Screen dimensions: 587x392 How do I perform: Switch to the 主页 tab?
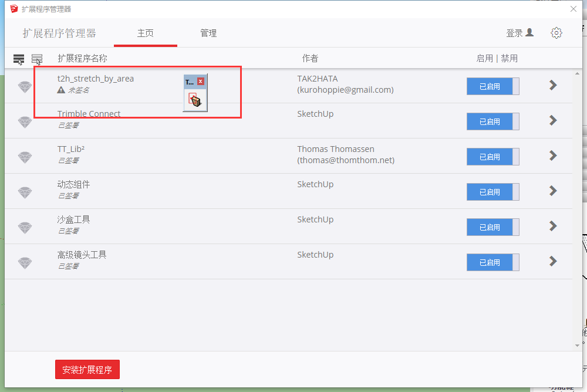[x=145, y=33]
